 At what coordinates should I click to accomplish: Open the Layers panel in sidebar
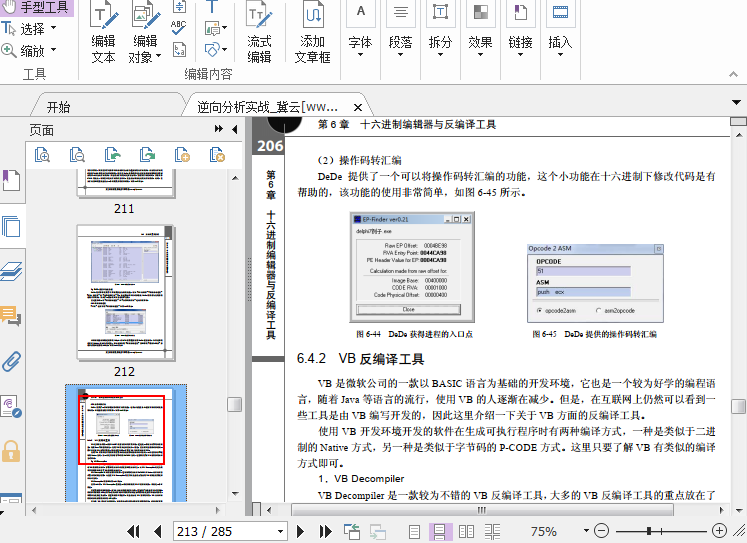click(11, 271)
